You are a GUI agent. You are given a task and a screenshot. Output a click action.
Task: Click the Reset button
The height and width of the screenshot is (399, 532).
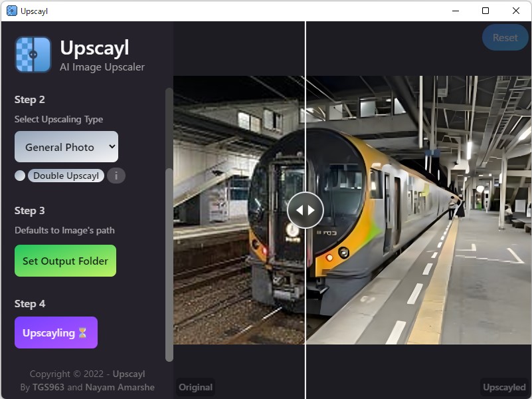point(505,37)
